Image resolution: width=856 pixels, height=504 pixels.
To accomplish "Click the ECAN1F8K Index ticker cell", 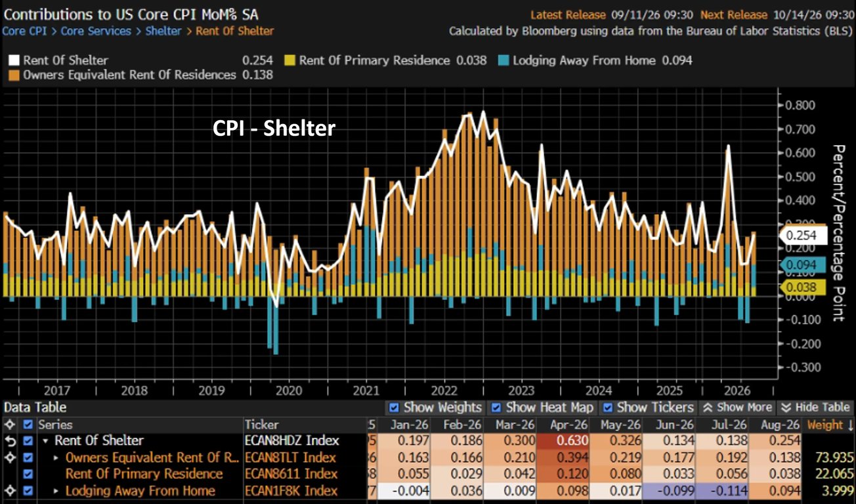I will [290, 490].
